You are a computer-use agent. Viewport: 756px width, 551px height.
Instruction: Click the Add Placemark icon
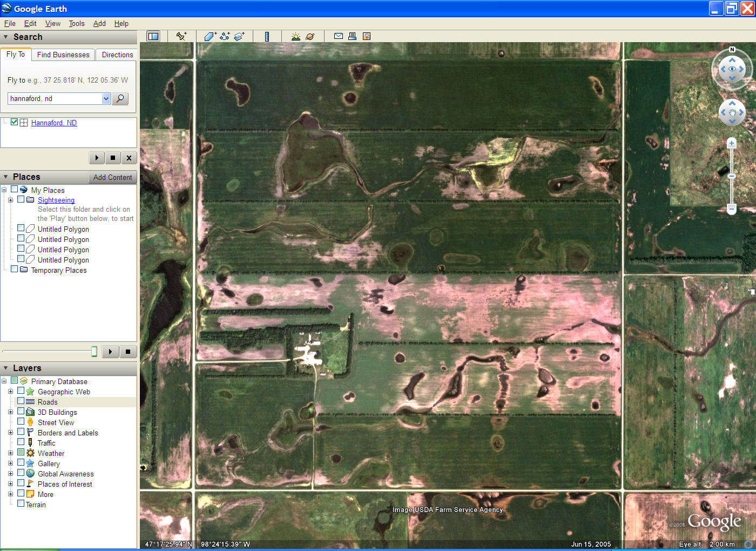click(181, 36)
